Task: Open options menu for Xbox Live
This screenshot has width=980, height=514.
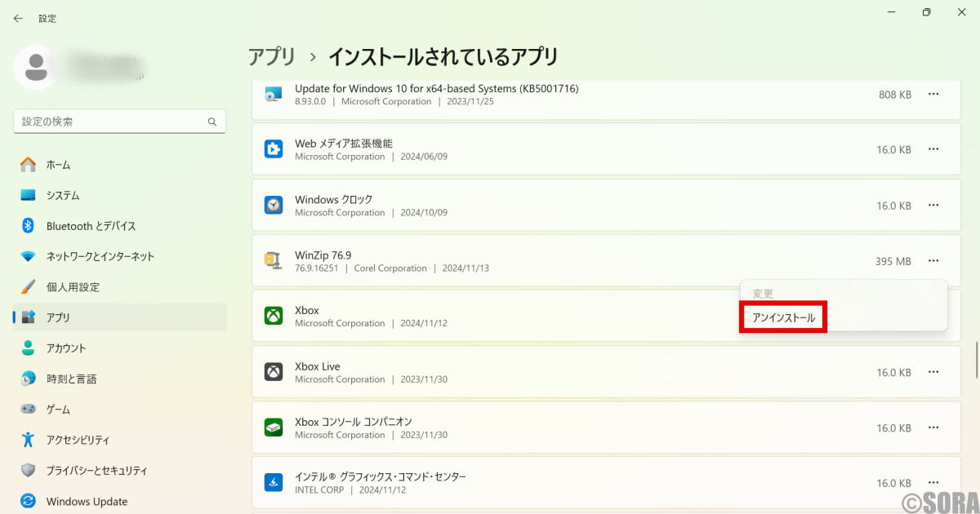Action: click(933, 371)
